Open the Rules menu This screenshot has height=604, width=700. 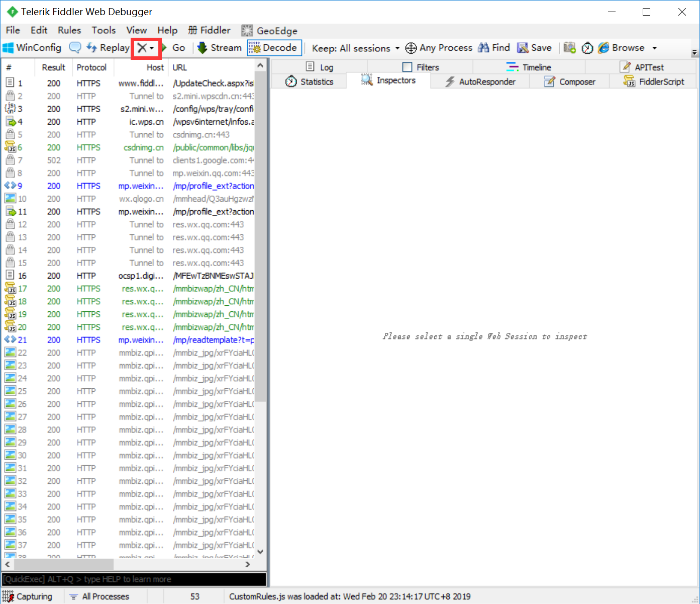coord(69,30)
